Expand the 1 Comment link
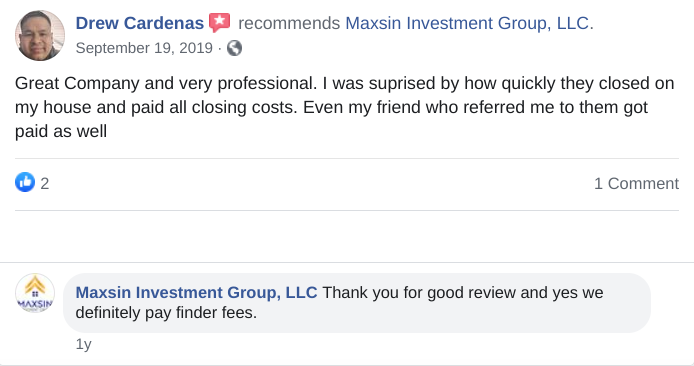Screen dimensions: 694x366 pos(636,183)
